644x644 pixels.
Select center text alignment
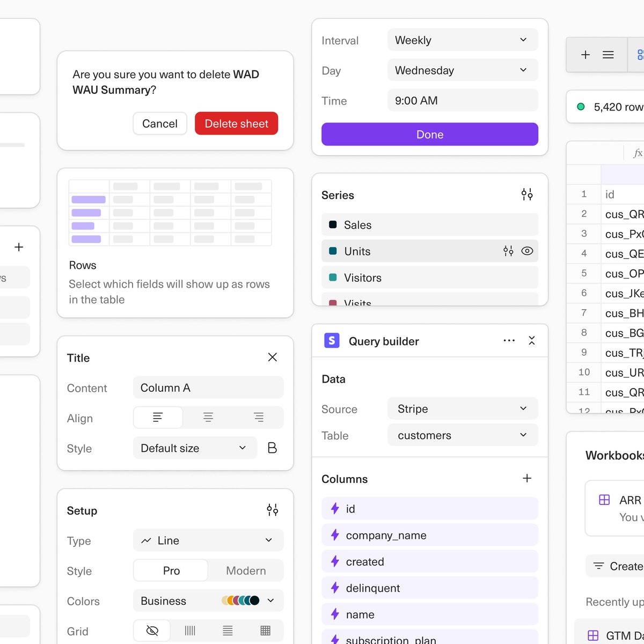[x=208, y=418]
